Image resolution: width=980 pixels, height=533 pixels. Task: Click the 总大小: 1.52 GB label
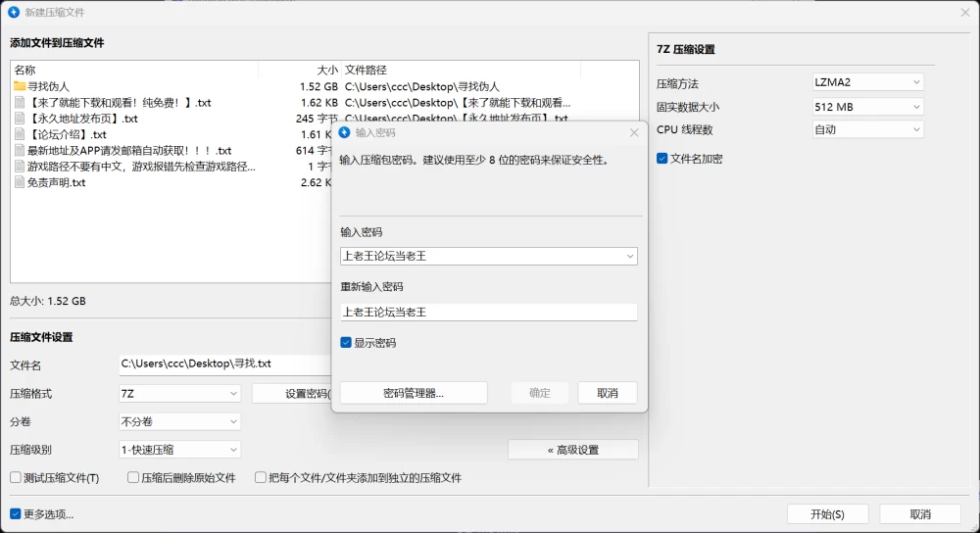pyautogui.click(x=47, y=301)
